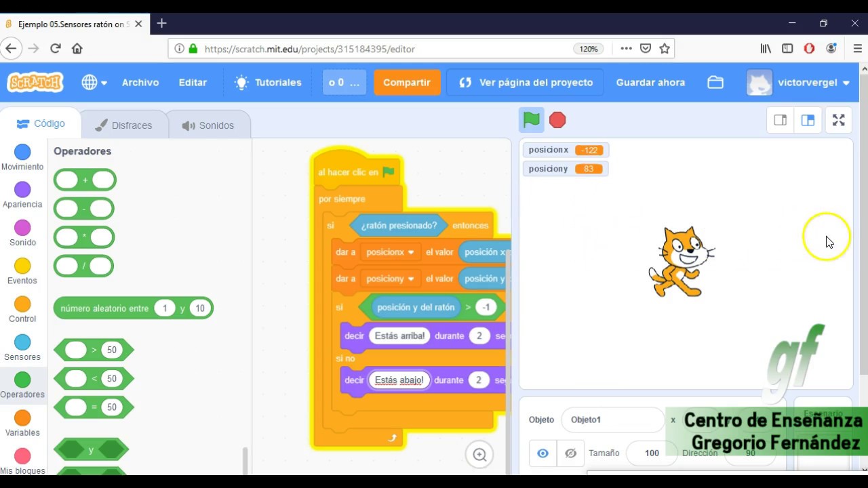Image resolution: width=868 pixels, height=488 pixels.
Task: Open My Stuff folder icon
Action: coord(715,82)
